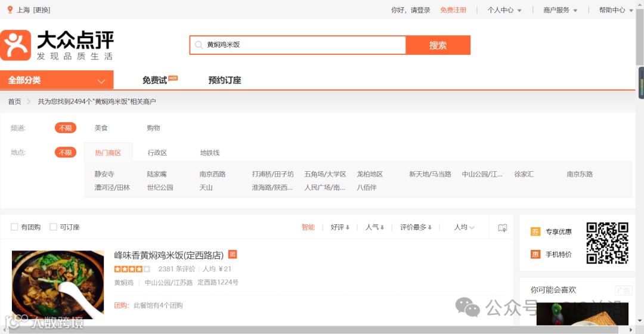
Task: Select the 陆家嘴 business area
Action: point(157,174)
